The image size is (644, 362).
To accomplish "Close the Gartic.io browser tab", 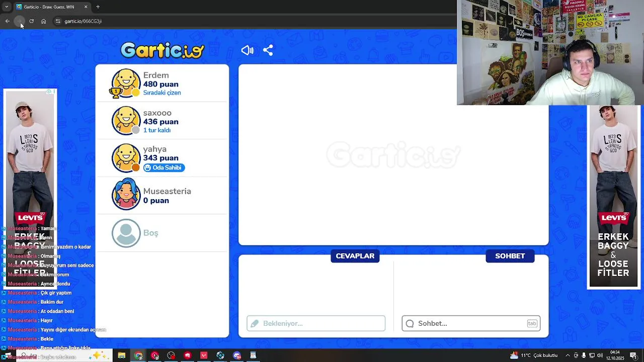I will [86, 7].
